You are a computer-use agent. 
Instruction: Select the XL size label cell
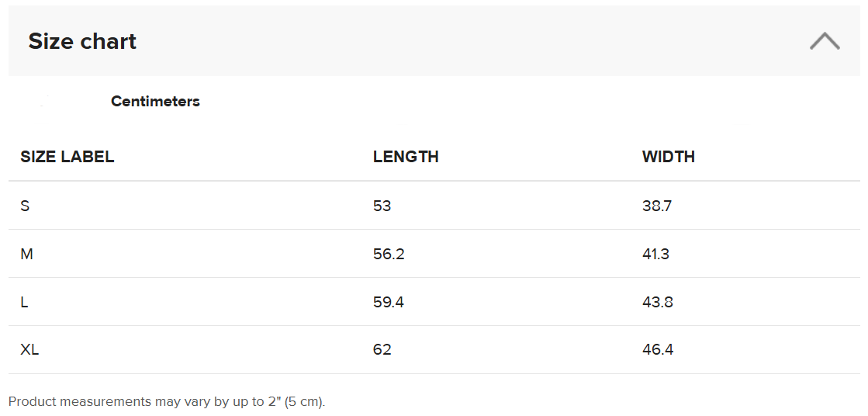point(29,350)
